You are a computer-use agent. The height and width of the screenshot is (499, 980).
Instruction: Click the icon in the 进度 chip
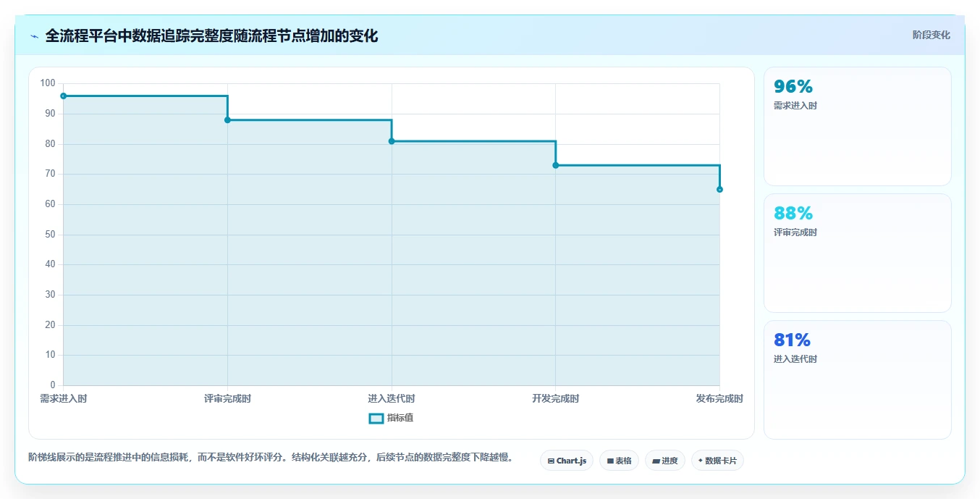(656, 461)
